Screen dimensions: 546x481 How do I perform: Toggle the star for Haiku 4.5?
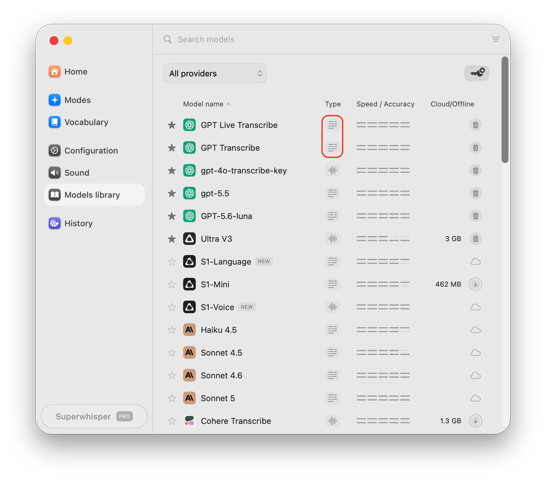point(172,330)
